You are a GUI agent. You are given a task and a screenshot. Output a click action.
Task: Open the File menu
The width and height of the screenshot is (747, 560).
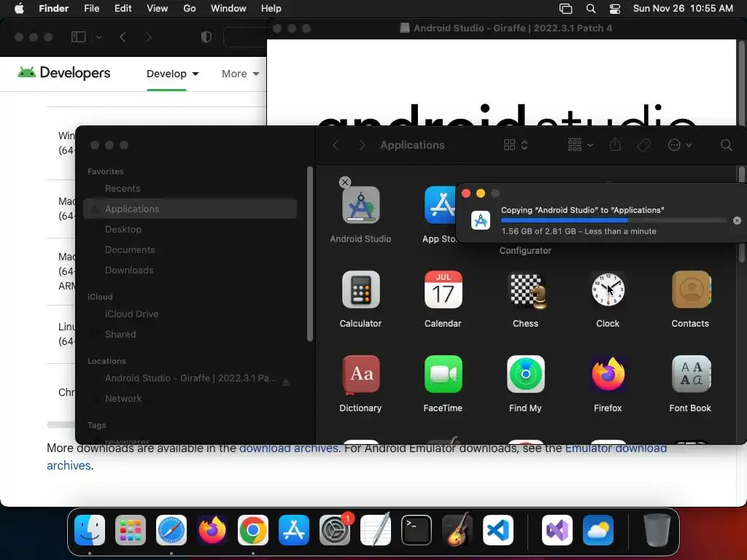91,9
